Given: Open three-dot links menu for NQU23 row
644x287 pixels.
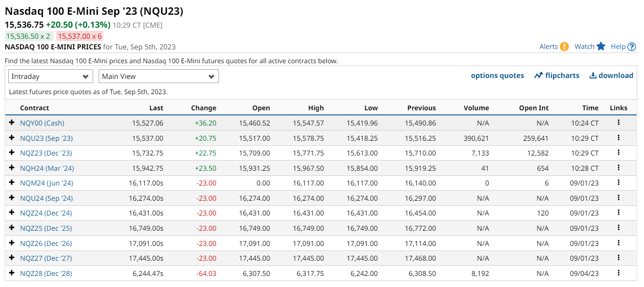Looking at the screenshot, I should coord(618,138).
